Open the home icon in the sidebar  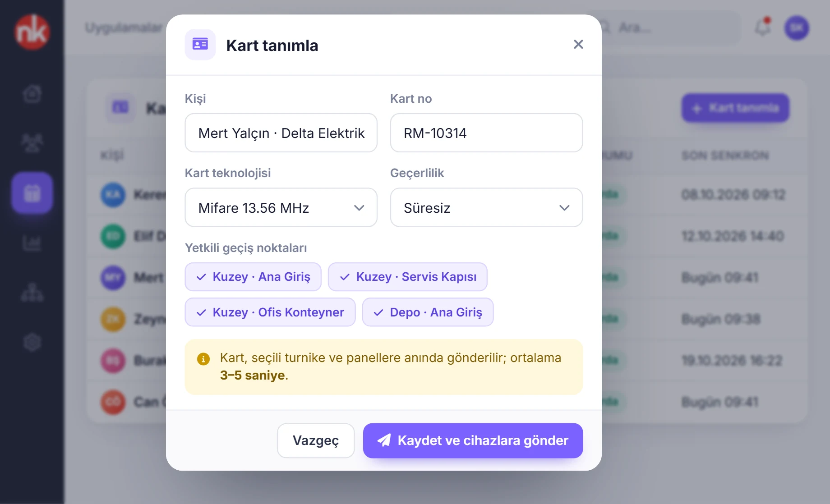point(32,94)
